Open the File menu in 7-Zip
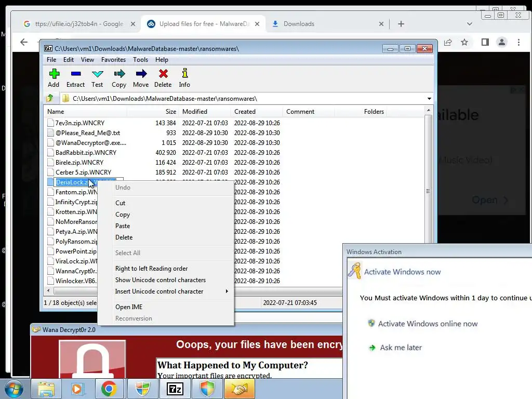Viewport: 532px width, 399px height. click(51, 60)
